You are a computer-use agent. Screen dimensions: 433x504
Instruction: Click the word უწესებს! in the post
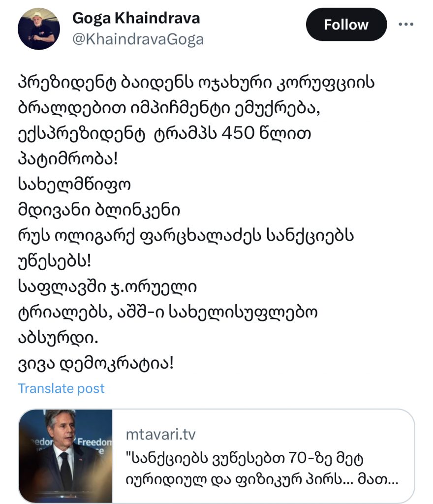coord(55,261)
